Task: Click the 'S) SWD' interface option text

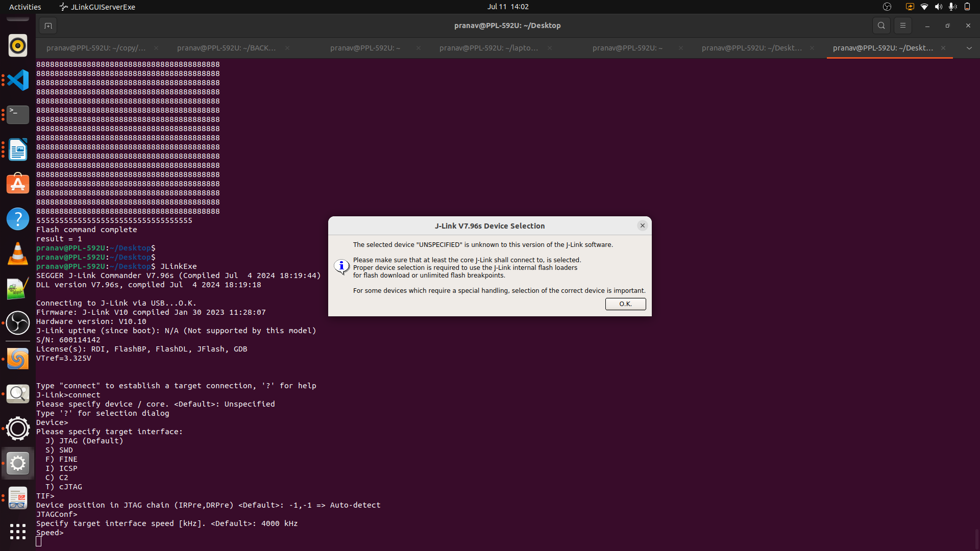Action: (59, 450)
